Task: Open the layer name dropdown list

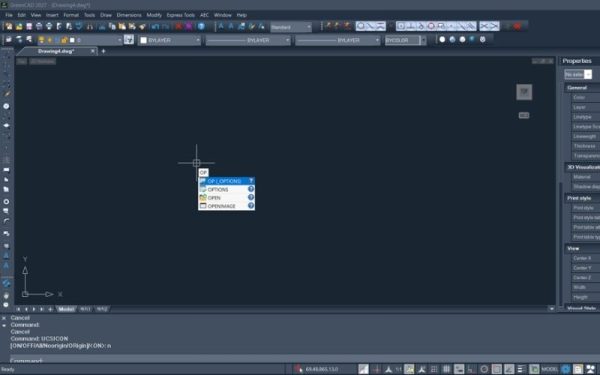Action: click(119, 40)
